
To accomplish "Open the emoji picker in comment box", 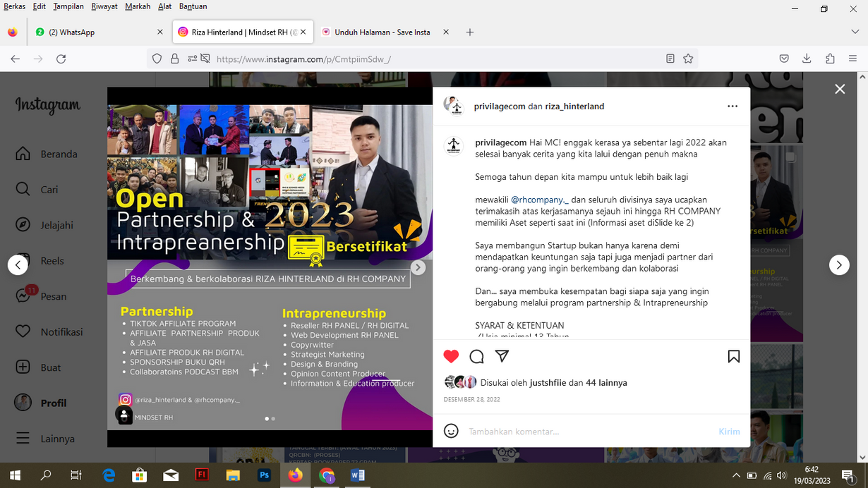I will point(451,431).
